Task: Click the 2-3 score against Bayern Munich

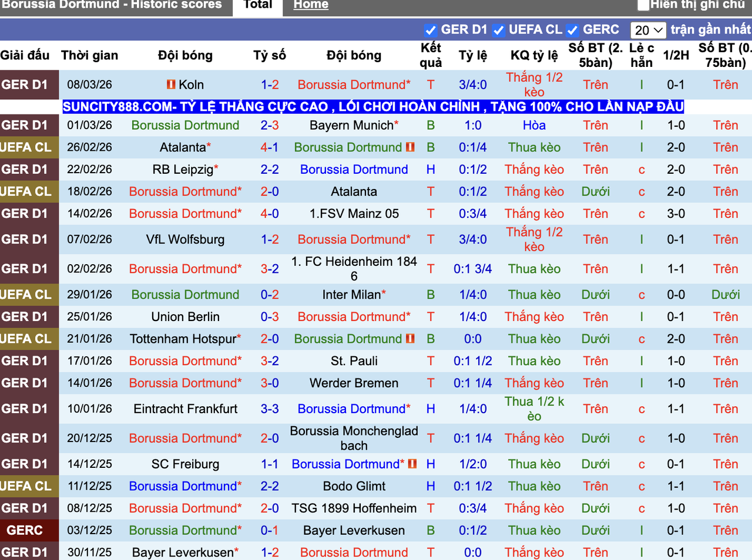Action: coord(270,125)
